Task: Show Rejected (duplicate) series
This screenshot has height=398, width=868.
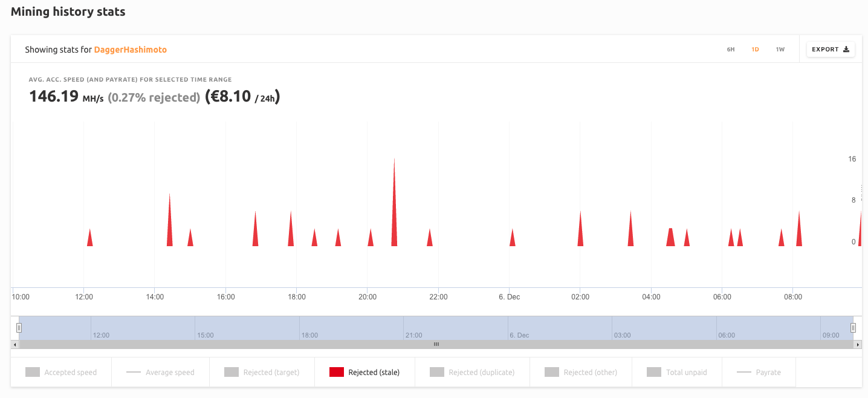Action: (472, 373)
